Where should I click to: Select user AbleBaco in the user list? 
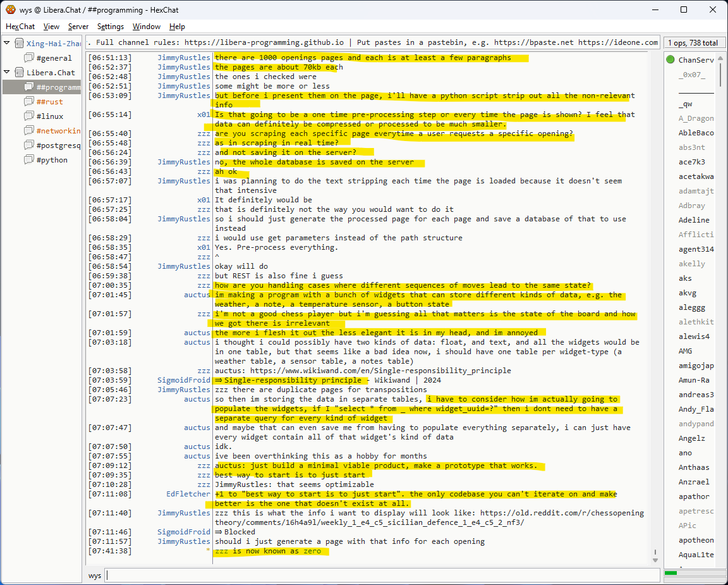pos(696,133)
